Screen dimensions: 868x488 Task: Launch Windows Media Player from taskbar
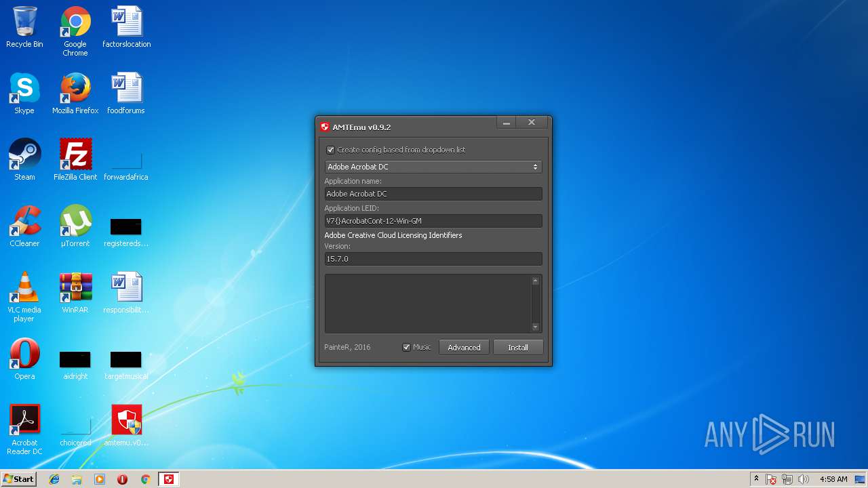(100, 479)
